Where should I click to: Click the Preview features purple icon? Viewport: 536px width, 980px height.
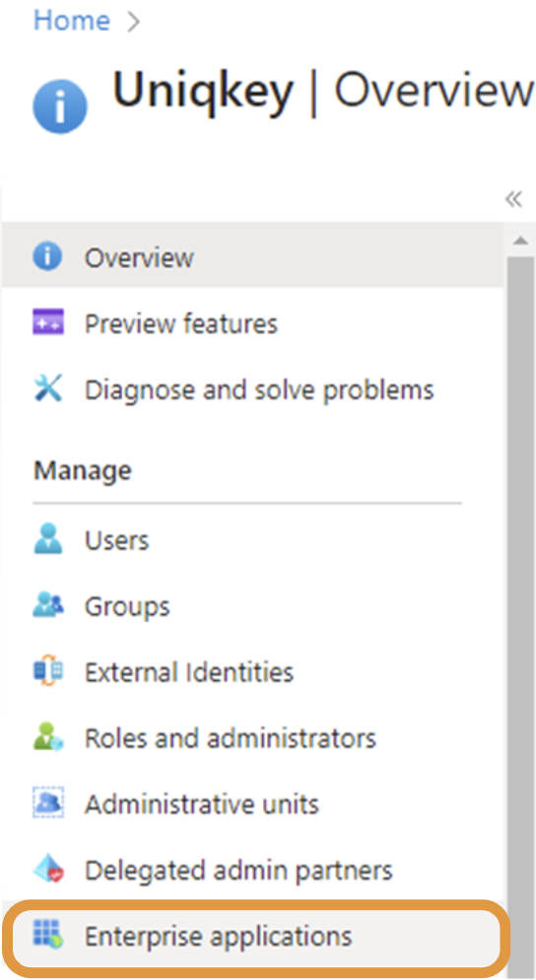tap(47, 323)
